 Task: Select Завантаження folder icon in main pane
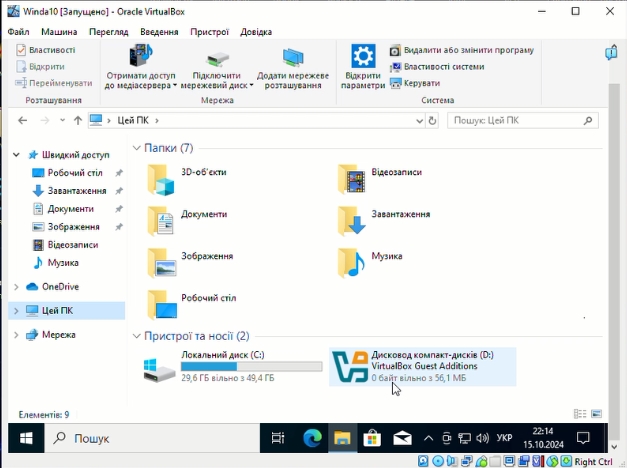(x=351, y=221)
